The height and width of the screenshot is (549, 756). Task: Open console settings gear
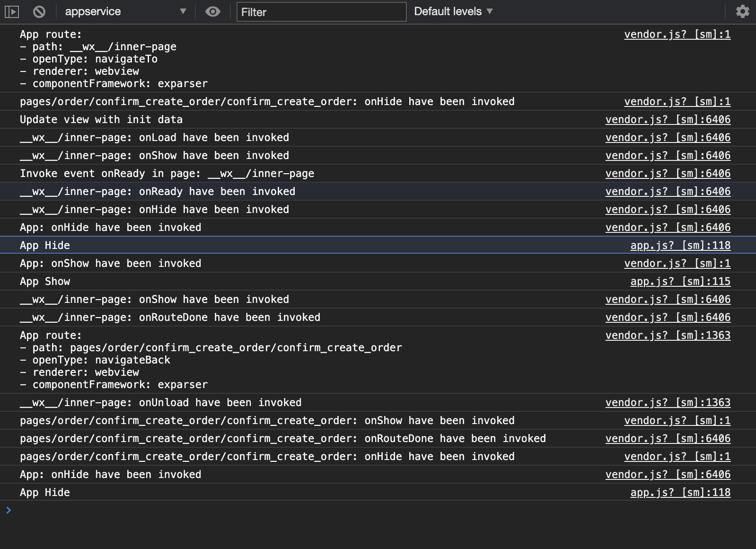click(742, 11)
